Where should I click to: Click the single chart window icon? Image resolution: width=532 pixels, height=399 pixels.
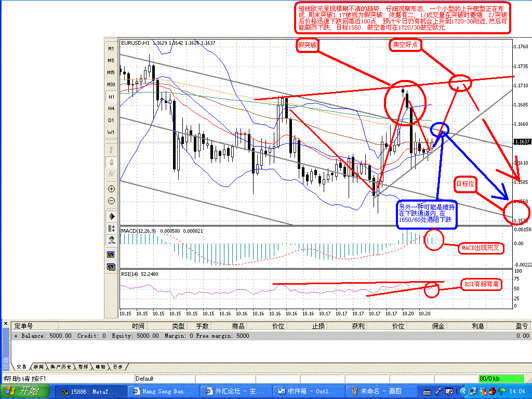pos(111,255)
